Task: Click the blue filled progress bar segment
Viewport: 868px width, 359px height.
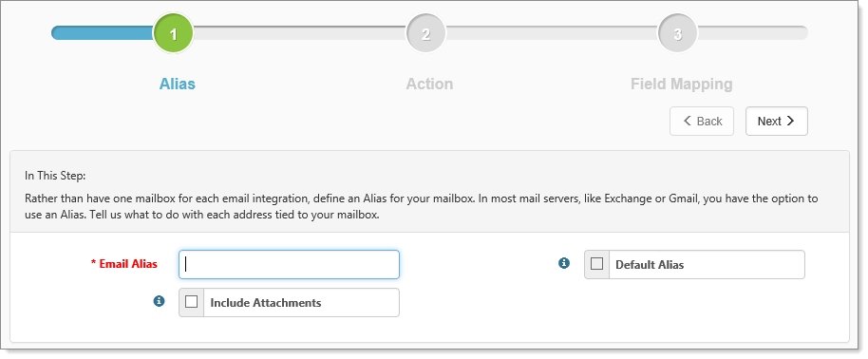Action: point(103,33)
